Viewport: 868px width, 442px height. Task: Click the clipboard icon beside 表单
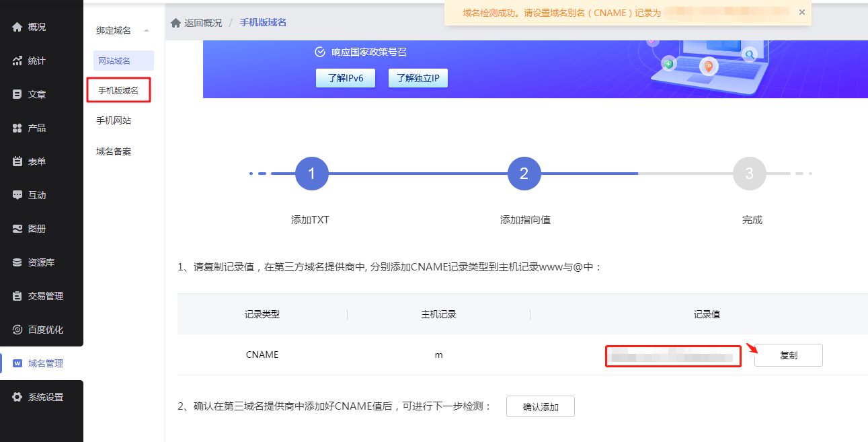click(x=17, y=161)
